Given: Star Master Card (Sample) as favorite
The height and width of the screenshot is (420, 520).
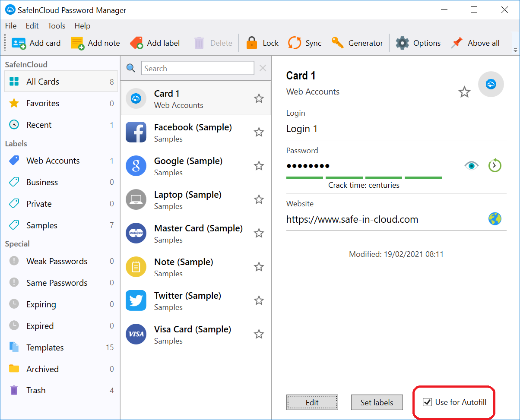Looking at the screenshot, I should click(259, 233).
